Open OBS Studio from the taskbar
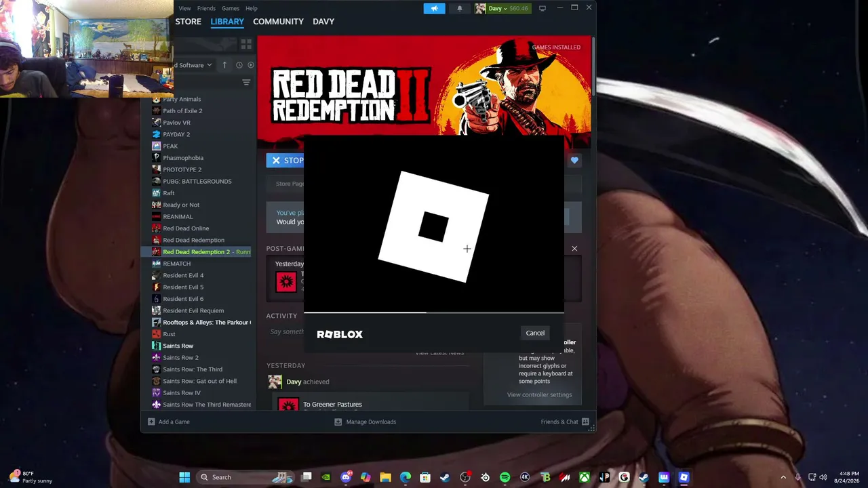The image size is (868, 488). (465, 477)
